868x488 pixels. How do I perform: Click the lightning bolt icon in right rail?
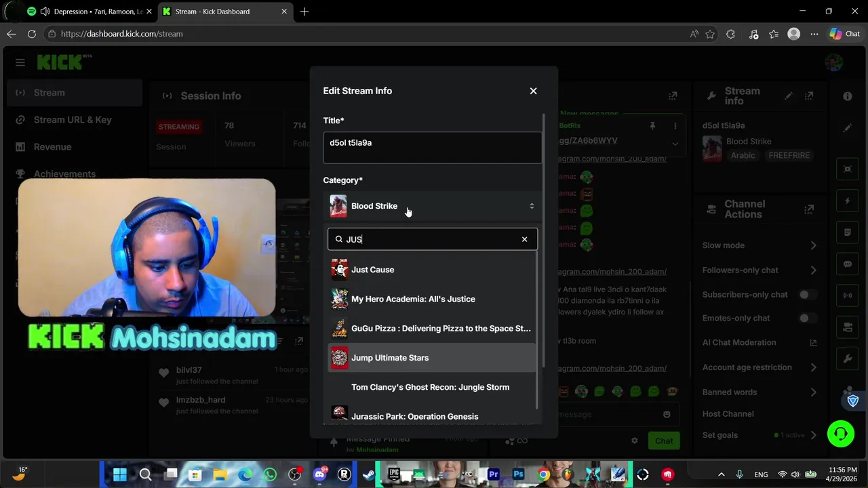point(848,201)
